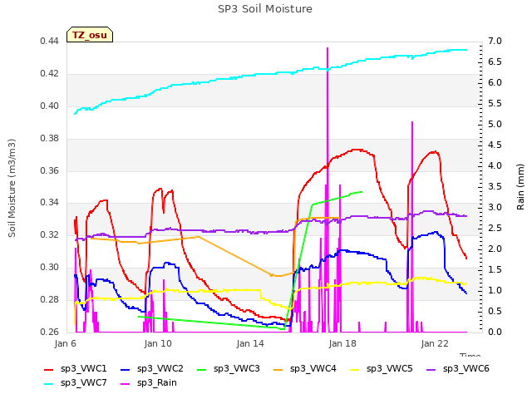532x399 pixels.
Task: Click the 3.0 rain axis tick label
Action: tap(495, 207)
